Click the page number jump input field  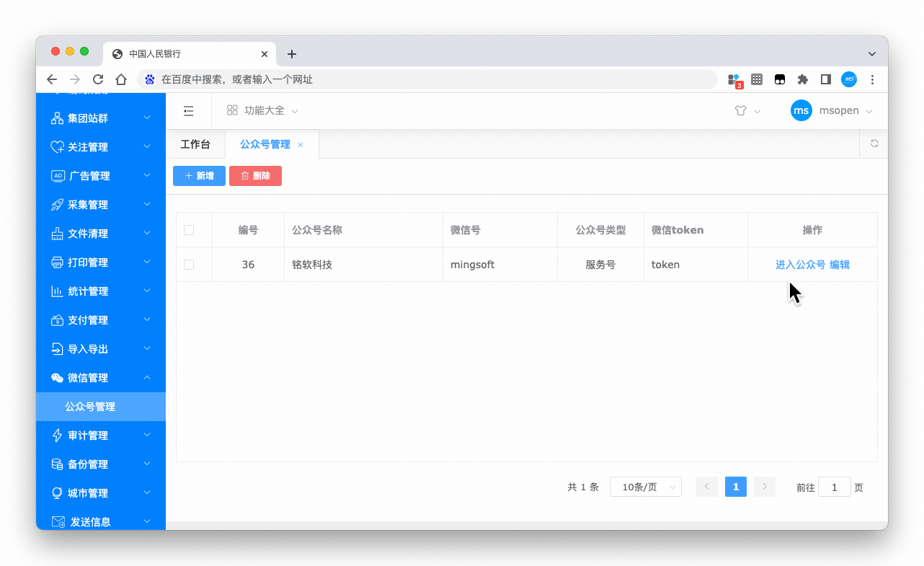tap(834, 487)
